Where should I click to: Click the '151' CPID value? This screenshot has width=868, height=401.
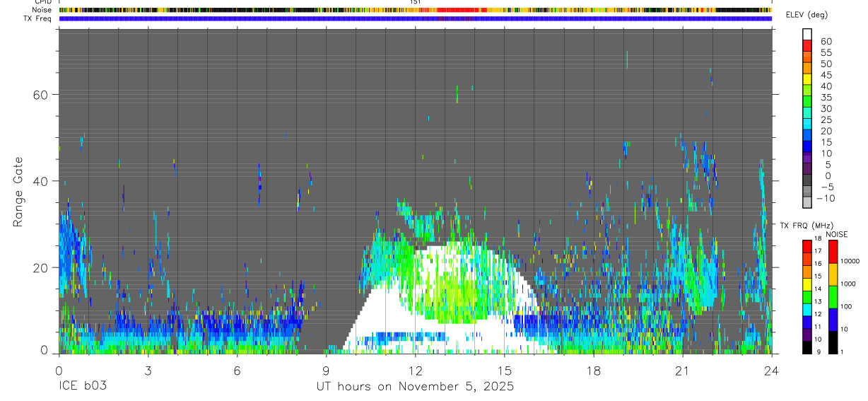tap(415, 3)
